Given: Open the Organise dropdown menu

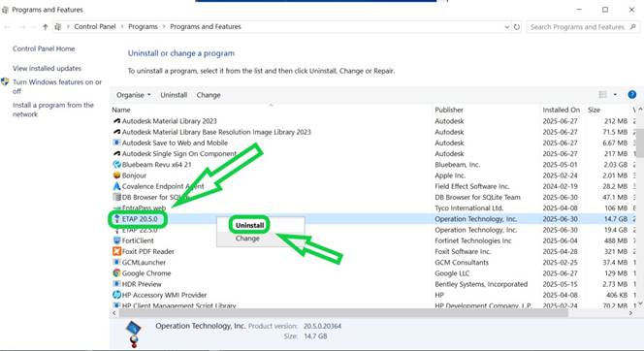Looking at the screenshot, I should 134,95.
